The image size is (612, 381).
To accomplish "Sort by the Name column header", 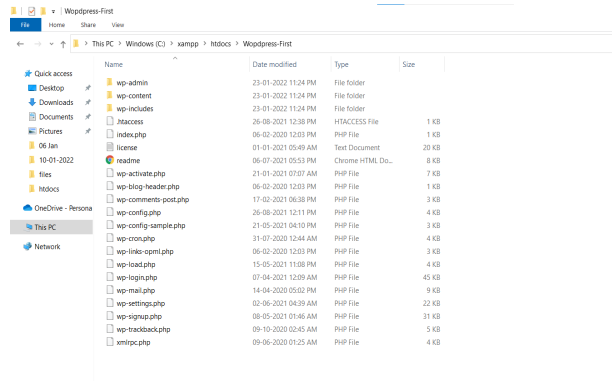I will point(114,64).
